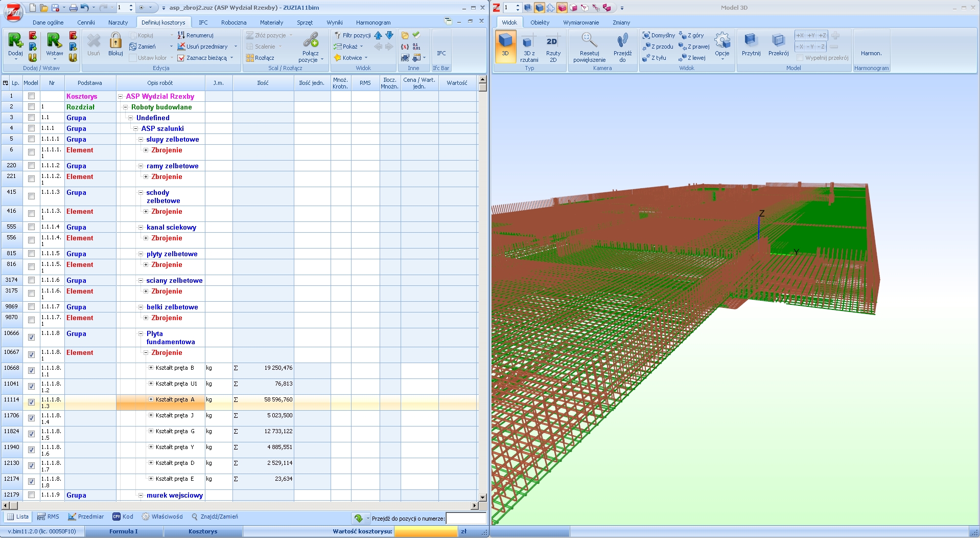This screenshot has height=538, width=980.
Task: Collapse the slupy zelbetowe group
Action: tap(141, 139)
